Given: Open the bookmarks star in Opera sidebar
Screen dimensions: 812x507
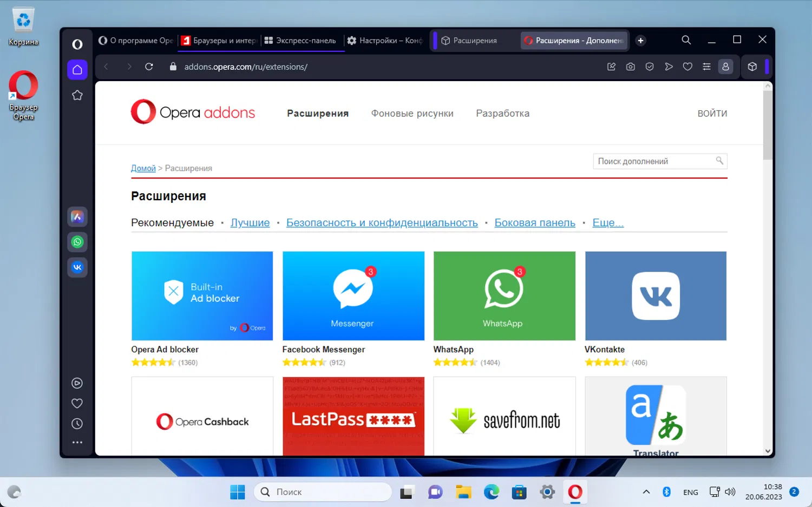Looking at the screenshot, I should (x=77, y=95).
